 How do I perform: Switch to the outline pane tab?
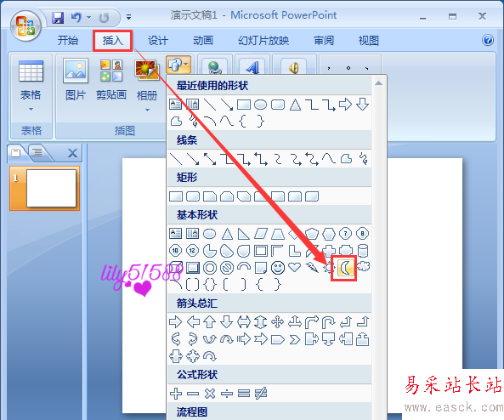[38, 152]
